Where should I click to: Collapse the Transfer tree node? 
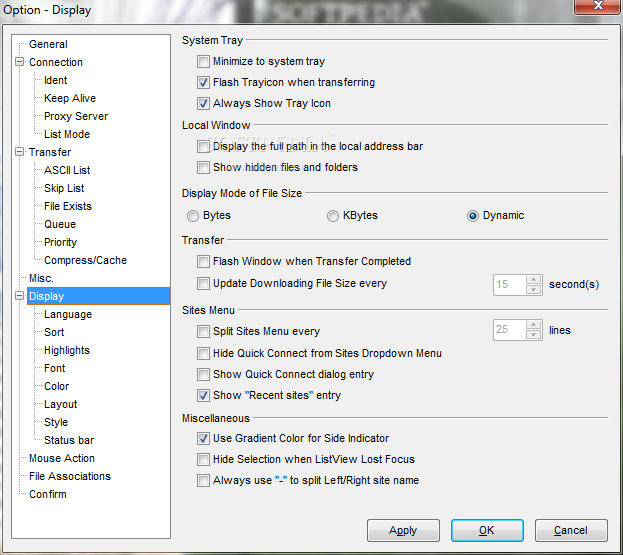coord(19,152)
